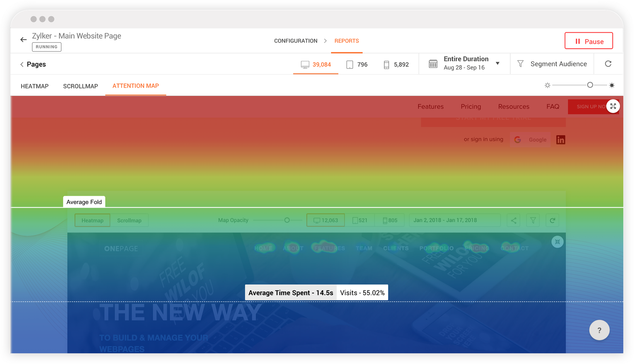Image resolution: width=634 pixels, height=364 pixels.
Task: Click the Pricing link in website nav
Action: tap(471, 107)
